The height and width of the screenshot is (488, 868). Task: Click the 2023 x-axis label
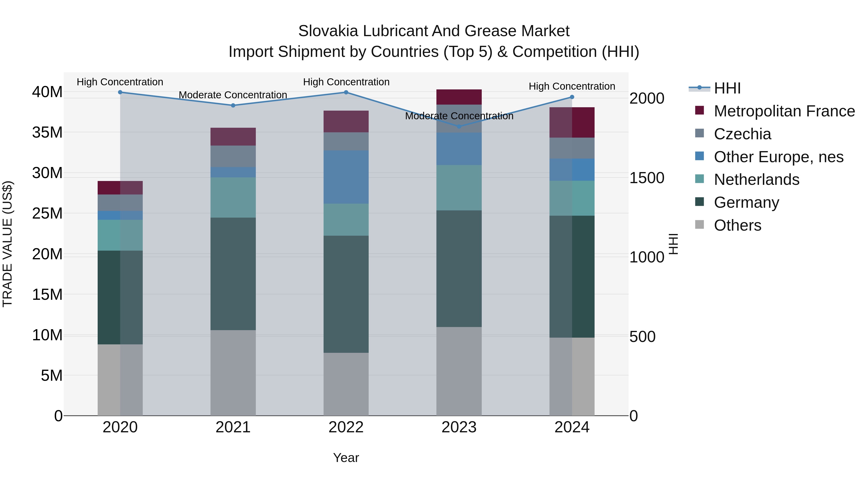[x=459, y=427]
